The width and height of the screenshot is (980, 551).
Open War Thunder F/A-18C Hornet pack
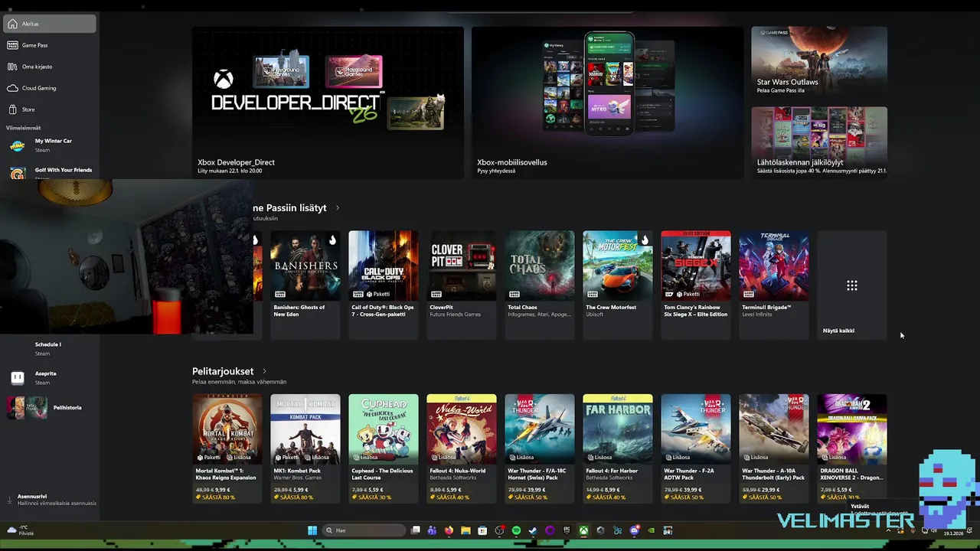click(x=539, y=448)
